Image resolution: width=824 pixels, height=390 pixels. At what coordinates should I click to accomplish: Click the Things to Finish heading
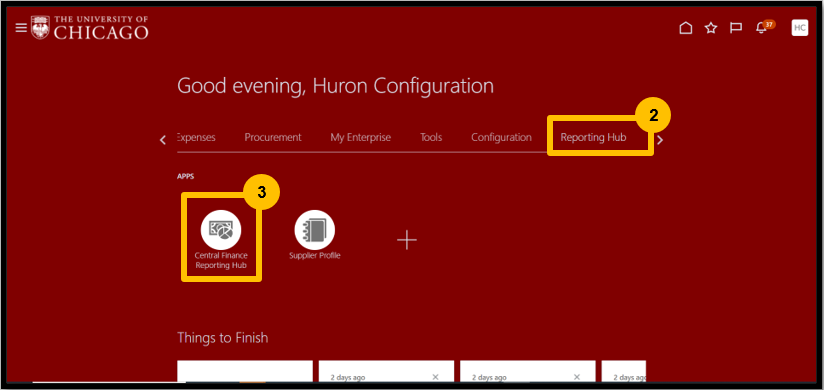tap(223, 337)
